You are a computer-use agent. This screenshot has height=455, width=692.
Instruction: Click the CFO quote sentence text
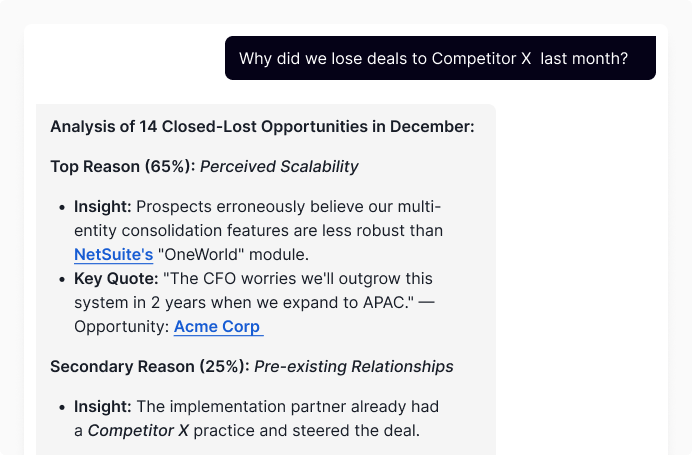[290, 279]
